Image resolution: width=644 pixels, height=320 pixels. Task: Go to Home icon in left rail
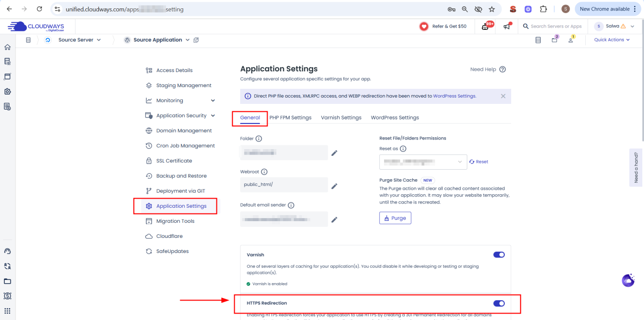(x=7, y=47)
